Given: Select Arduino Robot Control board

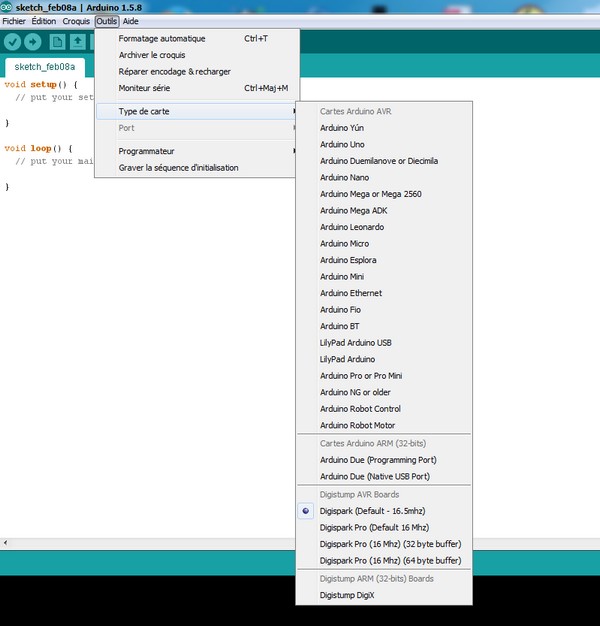Looking at the screenshot, I should 384,409.
